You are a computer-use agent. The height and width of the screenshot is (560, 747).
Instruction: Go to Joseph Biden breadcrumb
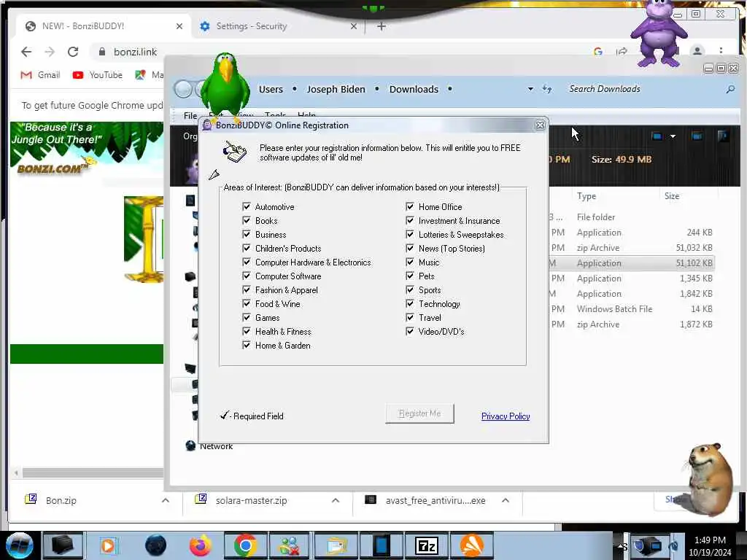(x=336, y=89)
